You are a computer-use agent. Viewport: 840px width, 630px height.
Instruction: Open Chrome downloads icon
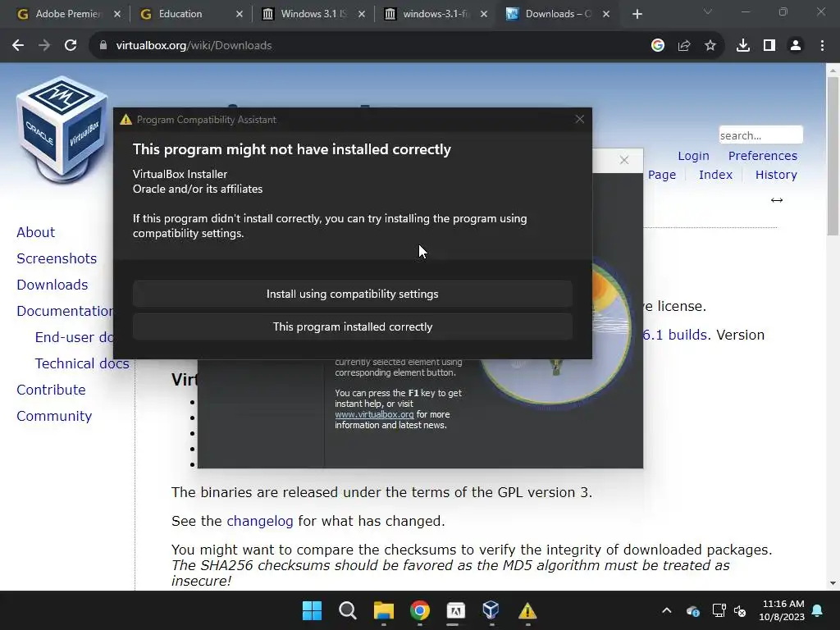coord(743,46)
